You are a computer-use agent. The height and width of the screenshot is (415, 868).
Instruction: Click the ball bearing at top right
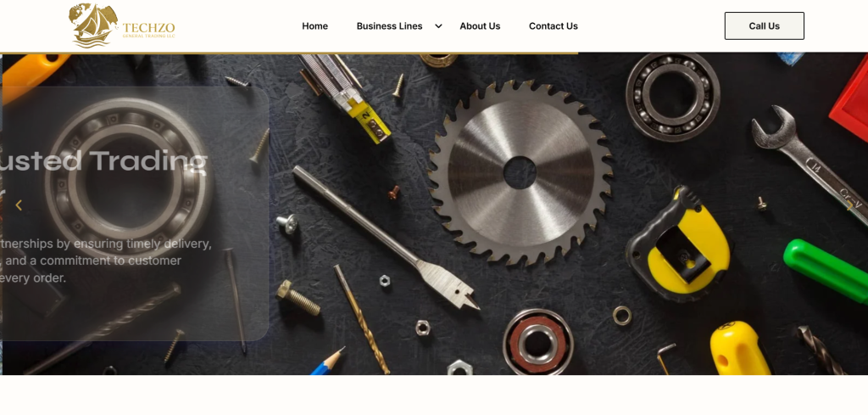672,96
